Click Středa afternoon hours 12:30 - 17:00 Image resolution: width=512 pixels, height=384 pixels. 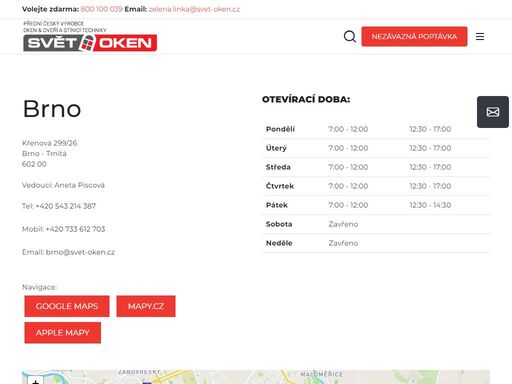[430, 167]
